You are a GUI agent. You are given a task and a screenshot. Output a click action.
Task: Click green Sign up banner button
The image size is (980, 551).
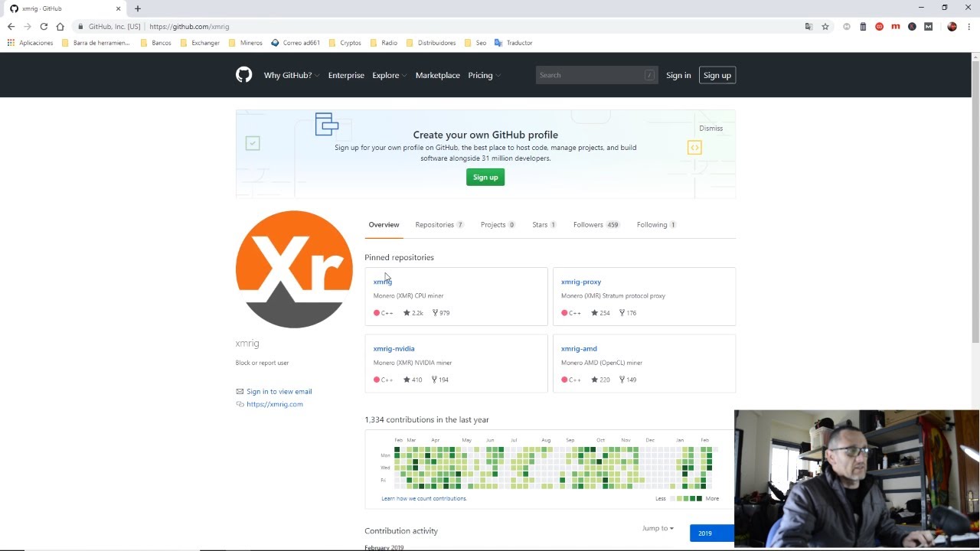[485, 177]
